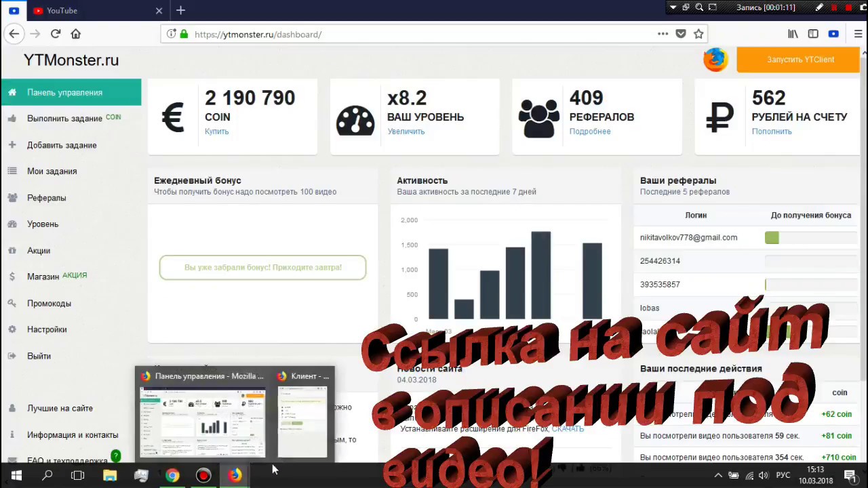Open Промокоды sidebar item
This screenshot has height=488, width=868.
pos(71,303)
